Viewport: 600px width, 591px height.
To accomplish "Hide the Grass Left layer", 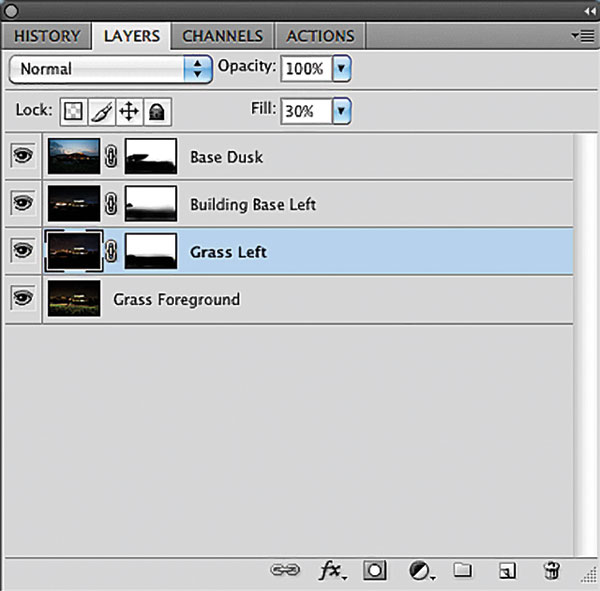I will 23,251.
